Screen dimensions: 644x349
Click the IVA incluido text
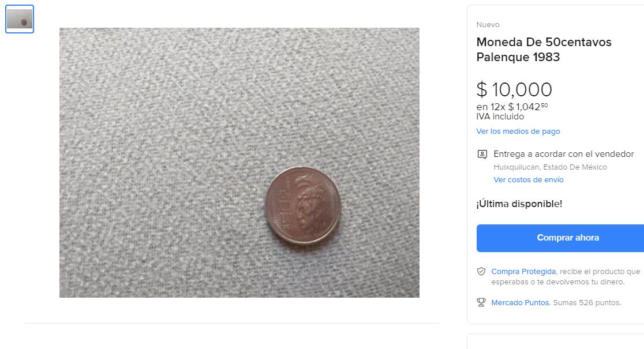pos(500,117)
